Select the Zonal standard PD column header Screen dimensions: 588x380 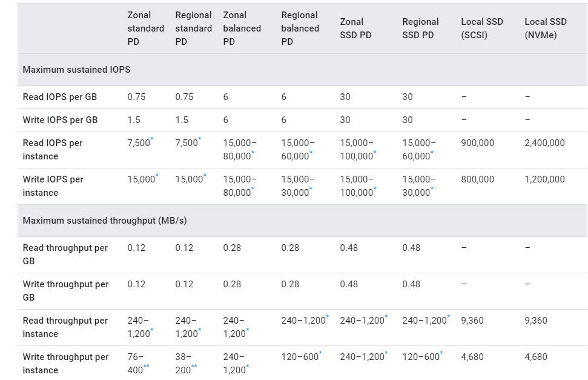click(145, 28)
